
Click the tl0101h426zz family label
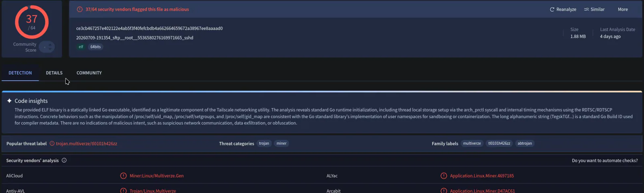click(499, 144)
